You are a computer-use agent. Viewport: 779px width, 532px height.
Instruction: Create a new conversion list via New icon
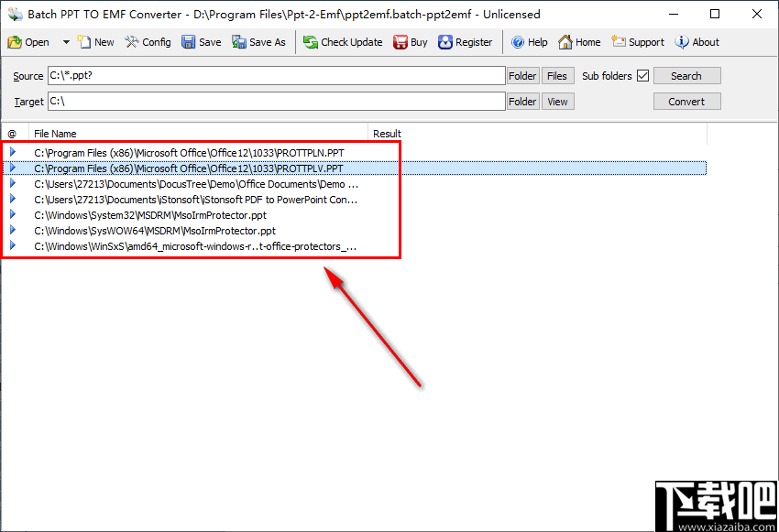[x=95, y=41]
